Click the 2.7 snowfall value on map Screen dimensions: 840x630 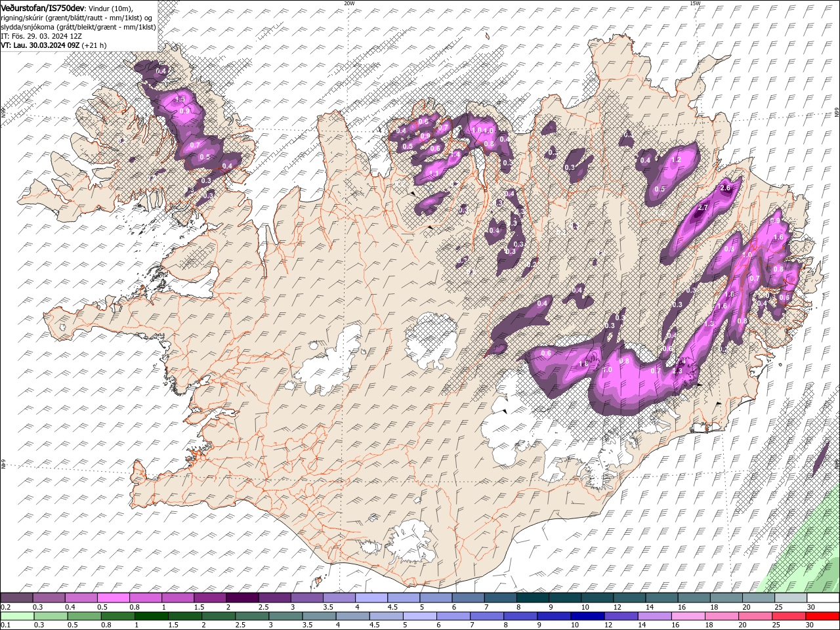(703, 207)
